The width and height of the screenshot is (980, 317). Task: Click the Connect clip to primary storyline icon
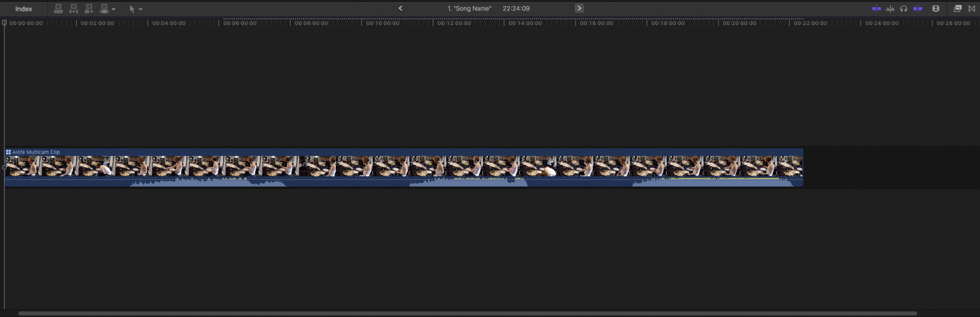click(58, 9)
